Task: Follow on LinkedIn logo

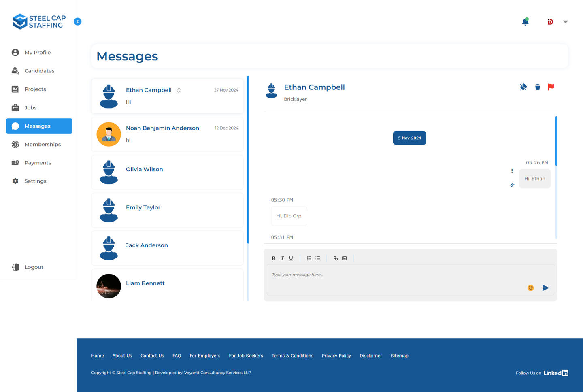Action: (555, 373)
